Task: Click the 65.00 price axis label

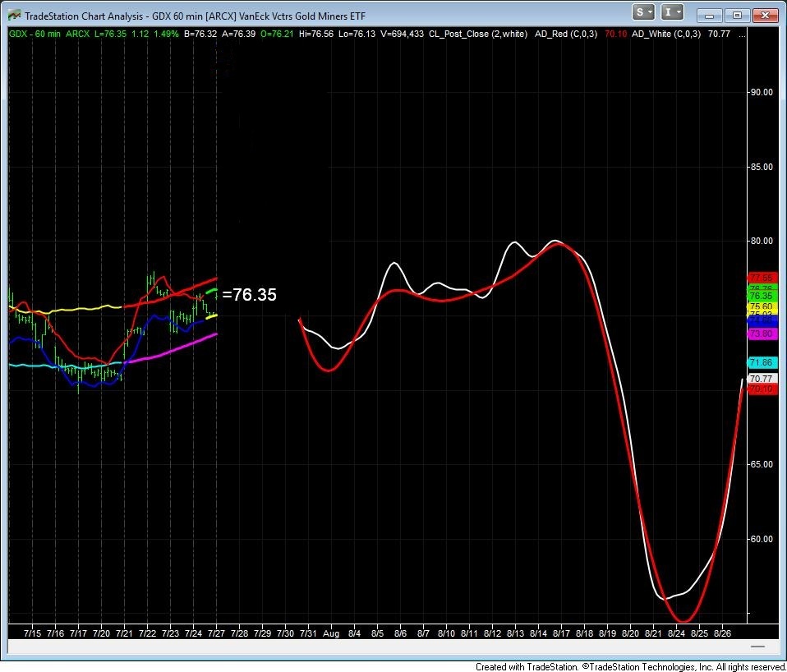Action: 762,464
